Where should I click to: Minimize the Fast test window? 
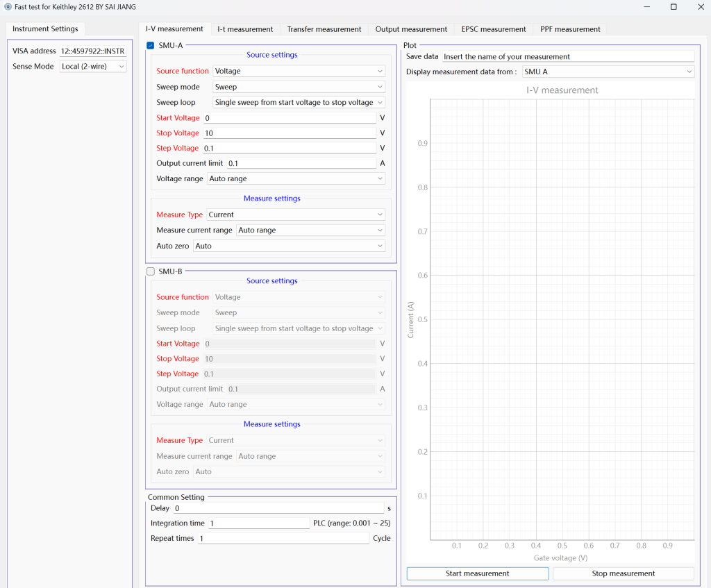point(647,7)
